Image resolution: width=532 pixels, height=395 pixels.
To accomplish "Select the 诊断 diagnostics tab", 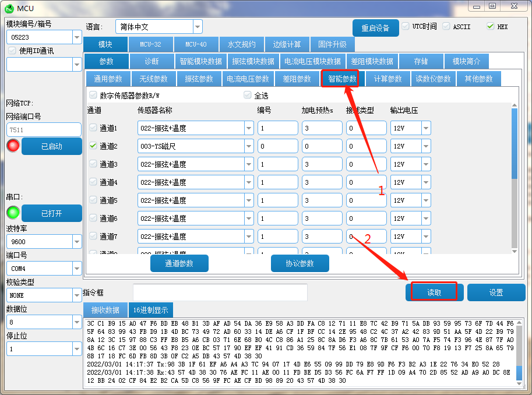I will pyautogui.click(x=152, y=61).
